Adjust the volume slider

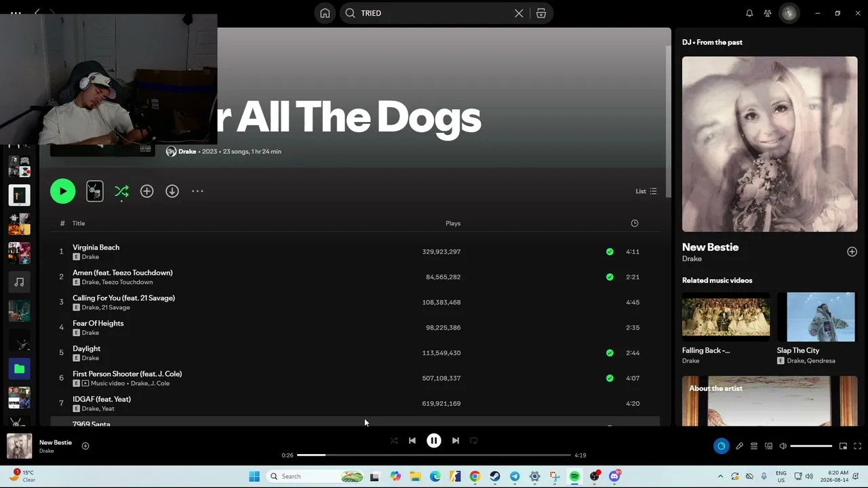tap(811, 446)
